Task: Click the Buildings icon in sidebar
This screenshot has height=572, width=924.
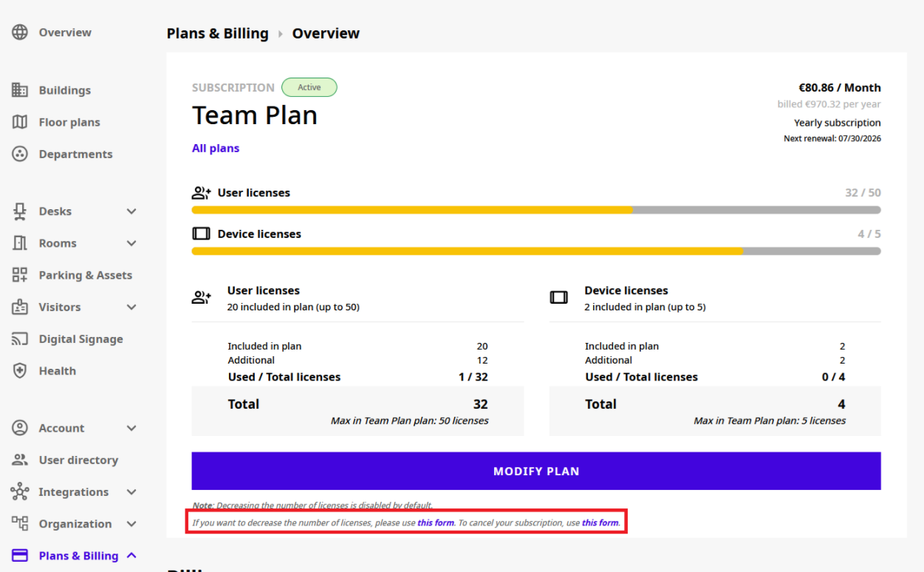Action: (x=20, y=90)
